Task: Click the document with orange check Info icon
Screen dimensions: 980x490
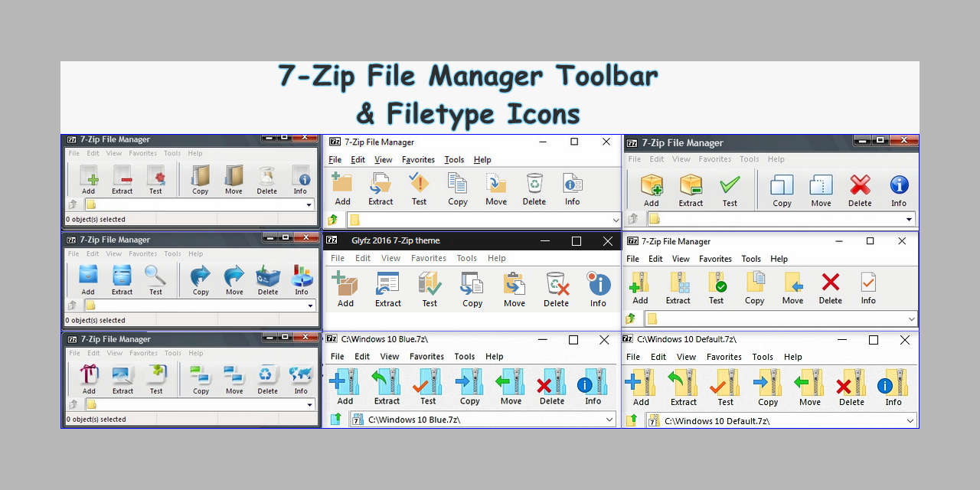Action: 868,283
